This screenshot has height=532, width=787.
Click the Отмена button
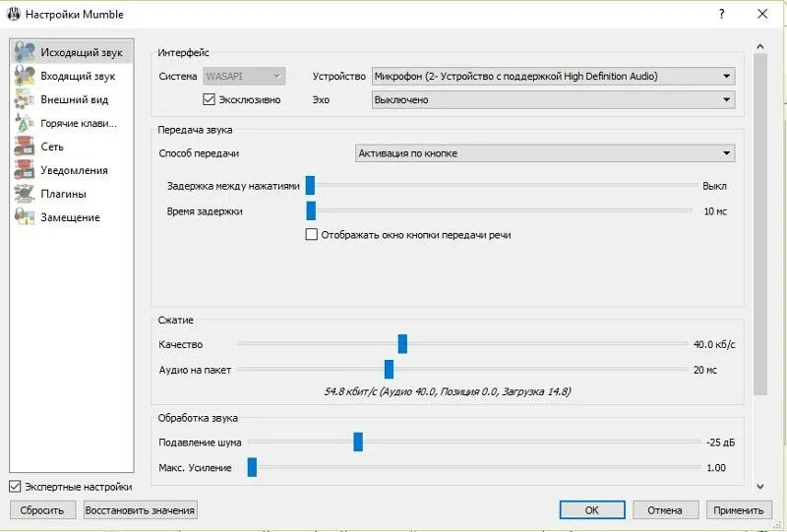click(x=665, y=510)
